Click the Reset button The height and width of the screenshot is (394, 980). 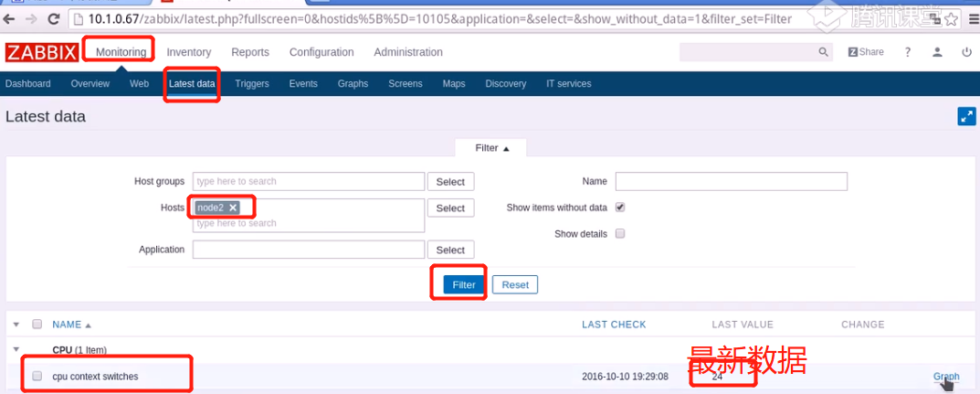click(x=515, y=284)
